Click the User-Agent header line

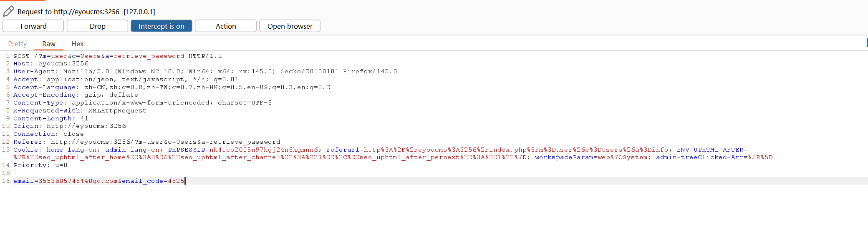pos(205,72)
